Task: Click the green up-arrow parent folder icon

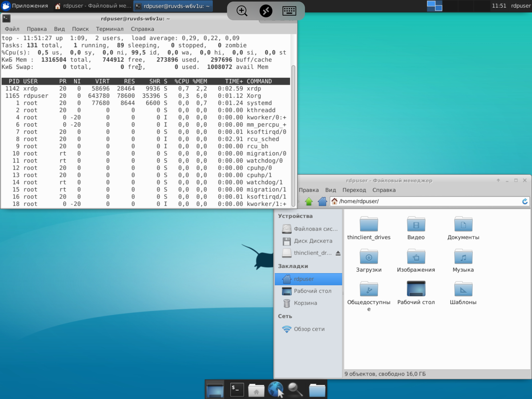Action: (x=309, y=201)
